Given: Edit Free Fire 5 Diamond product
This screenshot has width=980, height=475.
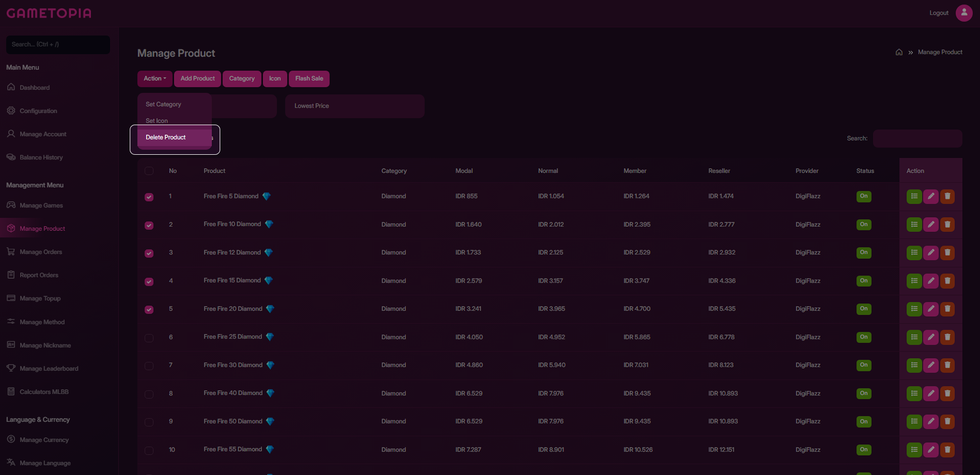Looking at the screenshot, I should (930, 196).
